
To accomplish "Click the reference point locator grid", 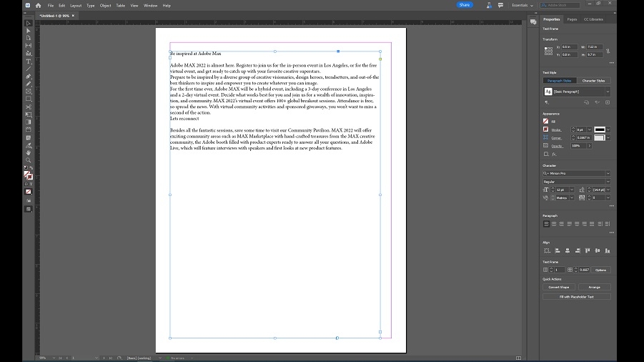I will click(548, 51).
